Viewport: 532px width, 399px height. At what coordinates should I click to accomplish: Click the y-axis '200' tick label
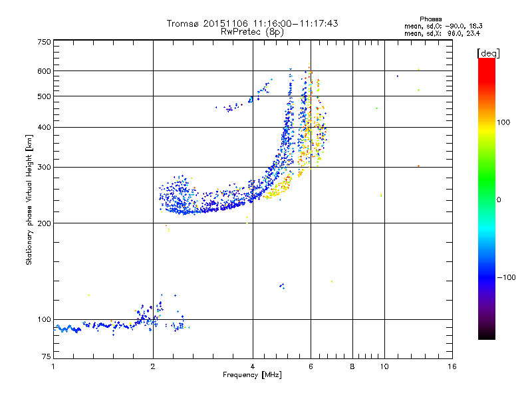pos(44,223)
